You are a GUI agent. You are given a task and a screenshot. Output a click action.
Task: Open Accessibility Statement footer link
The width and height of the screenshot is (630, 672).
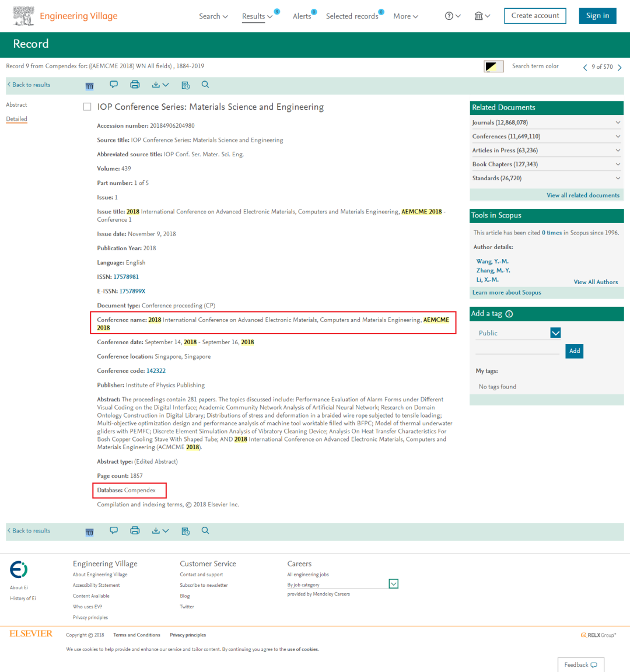click(96, 586)
